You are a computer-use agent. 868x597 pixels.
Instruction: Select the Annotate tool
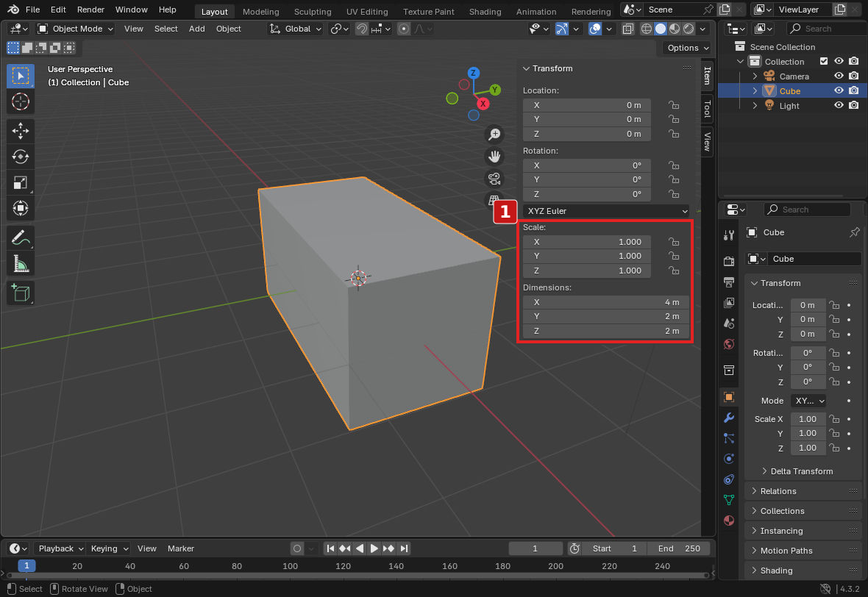[x=21, y=238]
